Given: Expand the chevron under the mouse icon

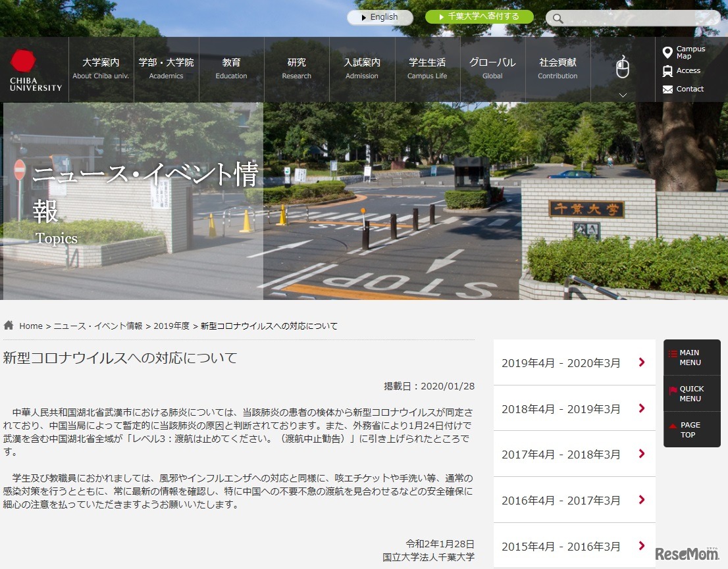Looking at the screenshot, I should 621,95.
